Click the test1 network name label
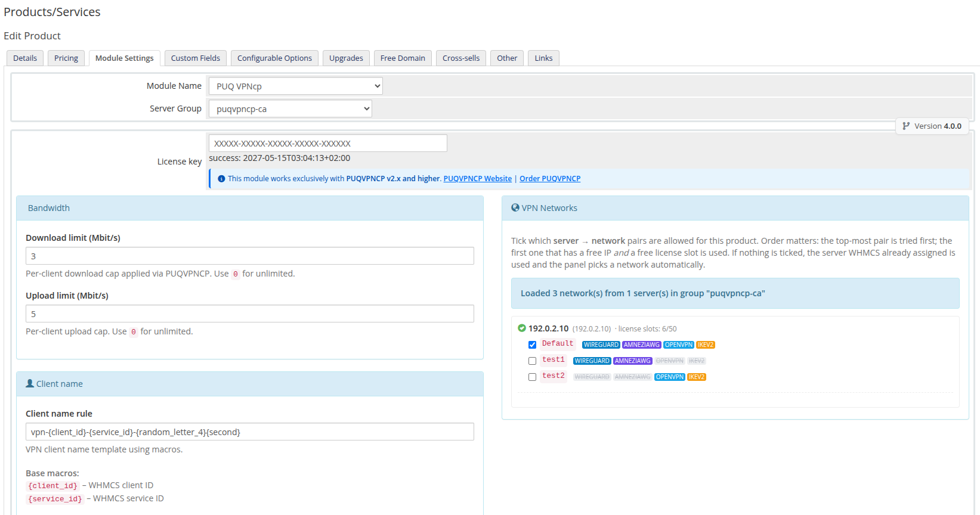The image size is (980, 515). 554,360
